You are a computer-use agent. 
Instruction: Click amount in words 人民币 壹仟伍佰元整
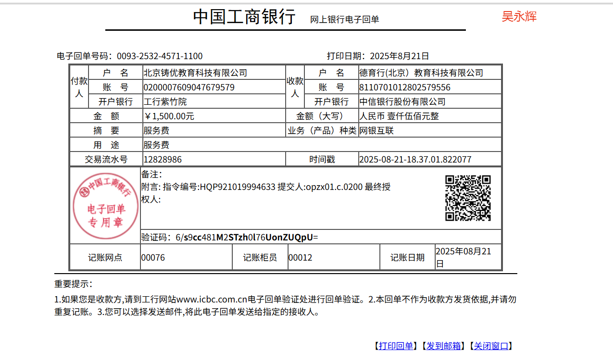[399, 116]
